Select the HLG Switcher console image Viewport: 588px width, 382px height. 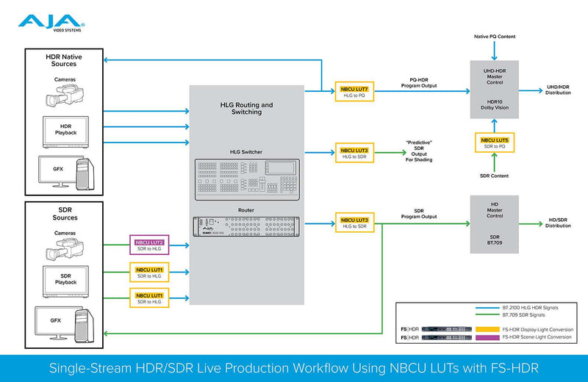click(x=247, y=179)
